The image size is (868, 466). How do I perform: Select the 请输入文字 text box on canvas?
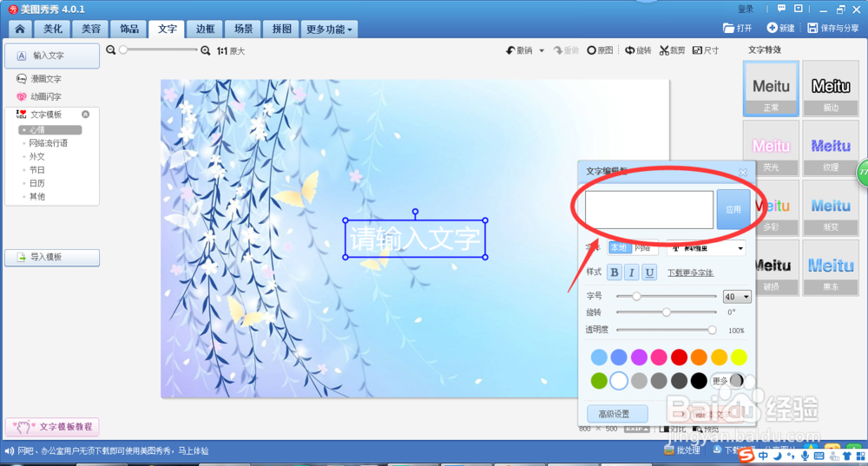(415, 239)
